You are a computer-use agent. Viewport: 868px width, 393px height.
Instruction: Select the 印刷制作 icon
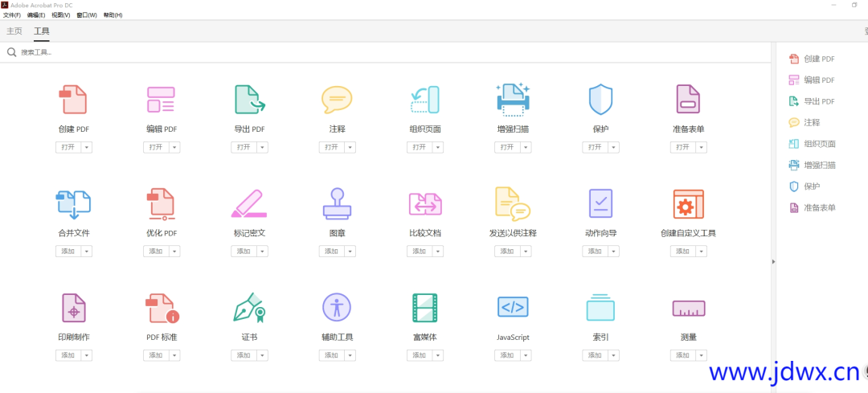click(73, 308)
